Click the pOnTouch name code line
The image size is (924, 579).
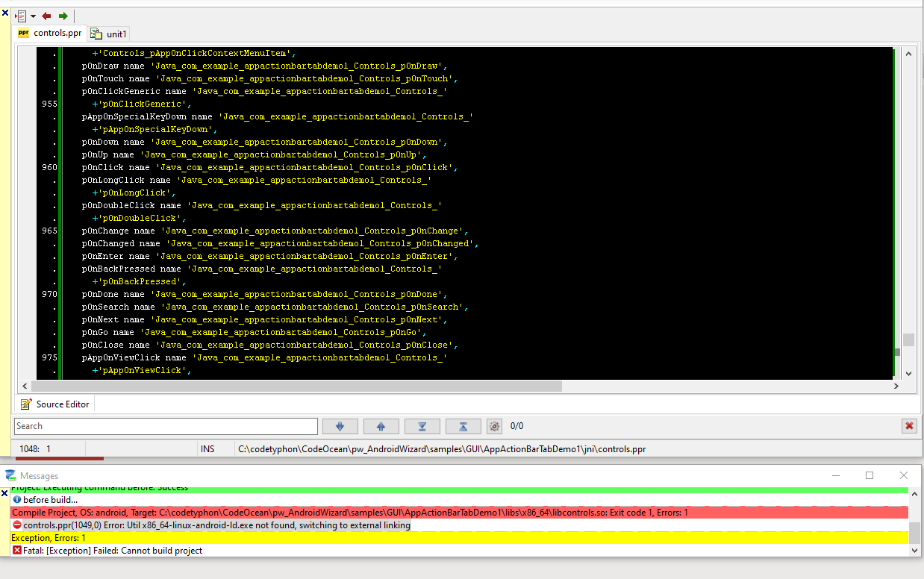[269, 78]
